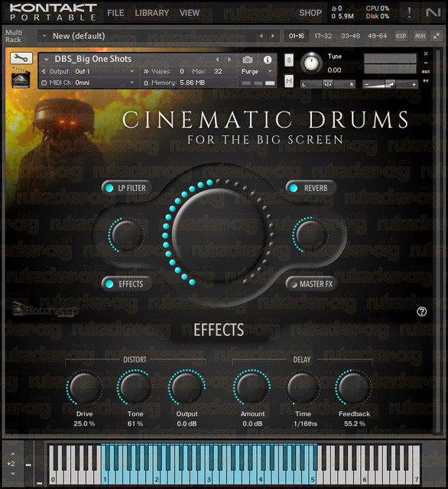Open the LIBRARY menu
The width and height of the screenshot is (448, 489).
point(152,13)
